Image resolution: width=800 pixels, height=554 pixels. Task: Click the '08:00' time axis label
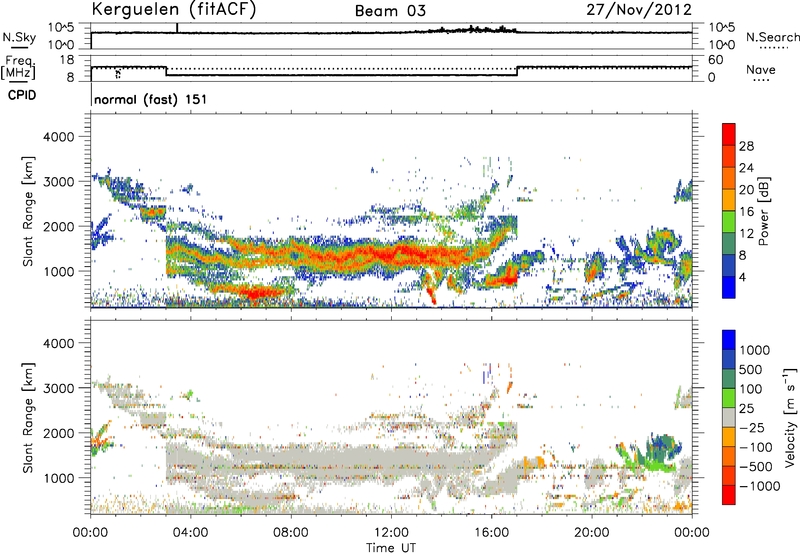(291, 533)
